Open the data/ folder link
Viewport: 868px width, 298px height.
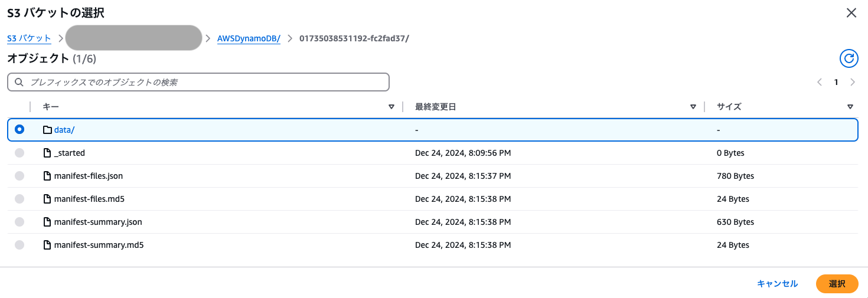64,130
